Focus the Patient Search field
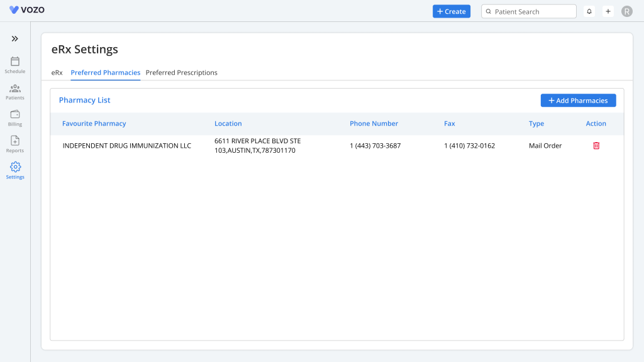The image size is (644, 362). coord(531,11)
